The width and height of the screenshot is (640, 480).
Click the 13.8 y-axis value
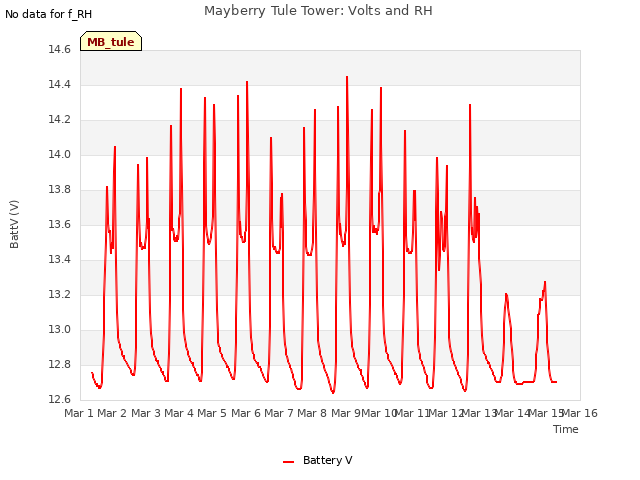click(60, 190)
